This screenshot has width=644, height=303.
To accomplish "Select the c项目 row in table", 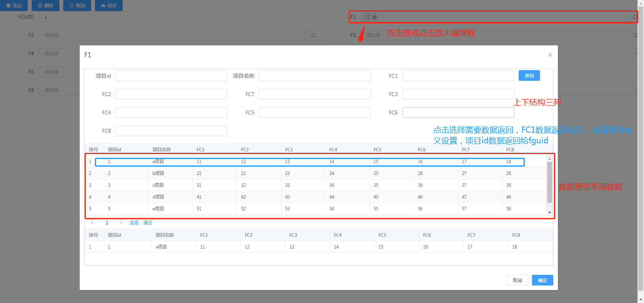I will pyautogui.click(x=159, y=185).
